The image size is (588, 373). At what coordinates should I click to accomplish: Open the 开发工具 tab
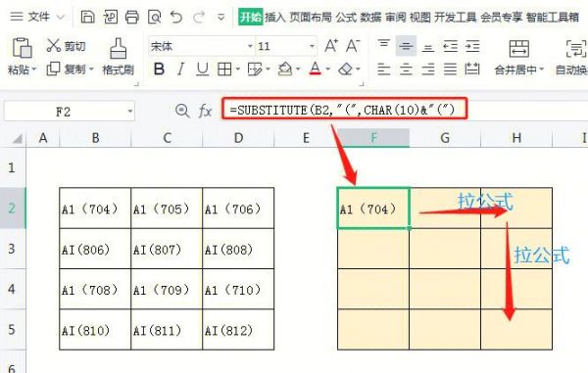click(456, 17)
